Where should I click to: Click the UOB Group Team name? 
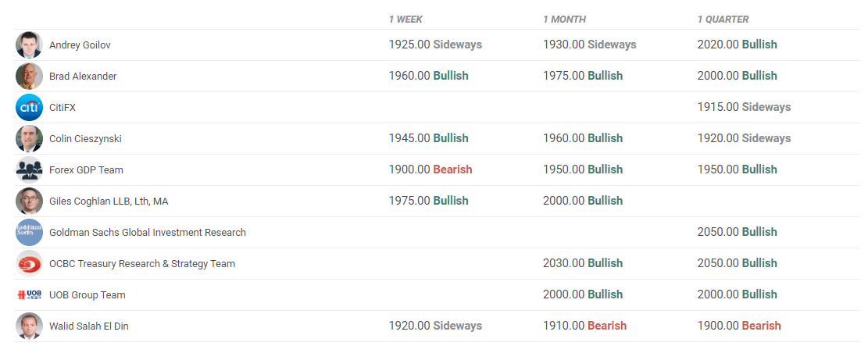(88, 295)
